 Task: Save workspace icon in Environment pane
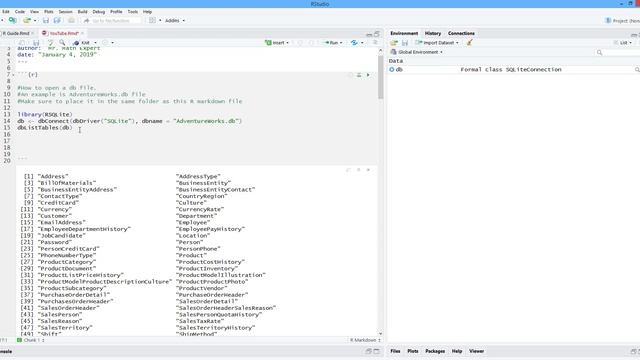point(405,43)
